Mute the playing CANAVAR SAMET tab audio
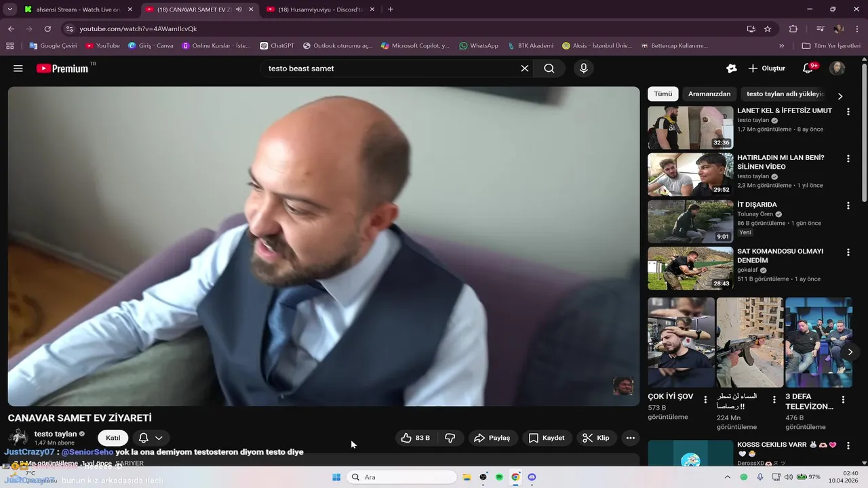The image size is (868, 488). coord(239,9)
